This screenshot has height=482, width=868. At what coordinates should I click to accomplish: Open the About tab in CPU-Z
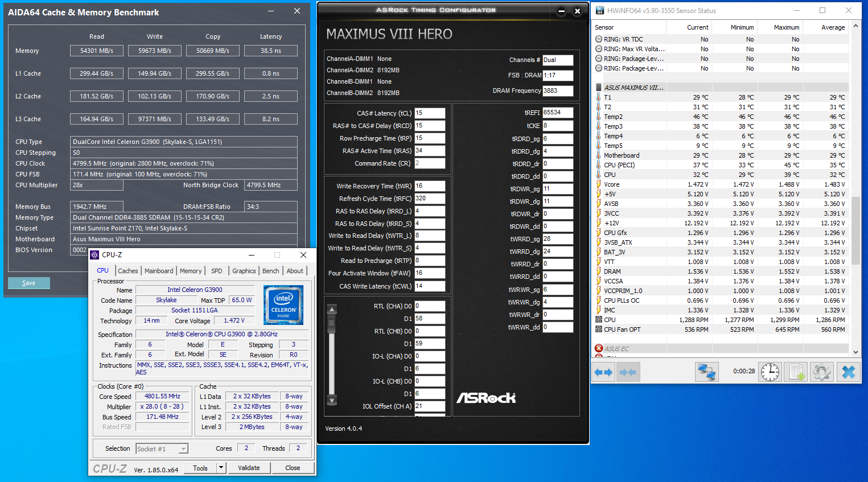295,271
